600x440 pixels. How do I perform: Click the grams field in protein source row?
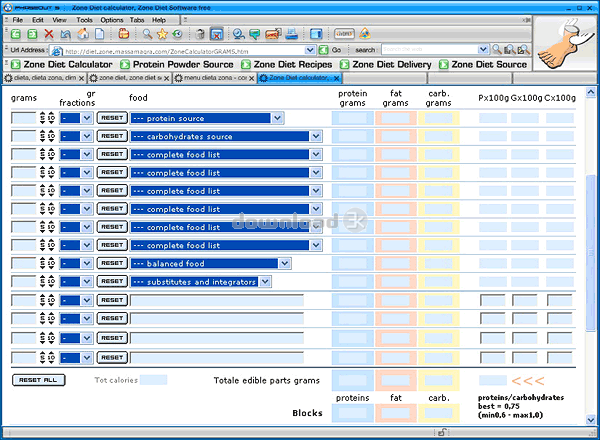click(23, 118)
